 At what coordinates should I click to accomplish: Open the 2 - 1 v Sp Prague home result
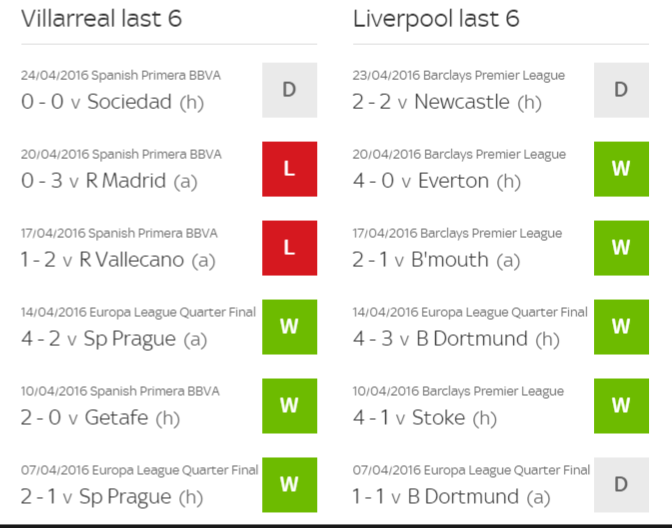coord(112,497)
